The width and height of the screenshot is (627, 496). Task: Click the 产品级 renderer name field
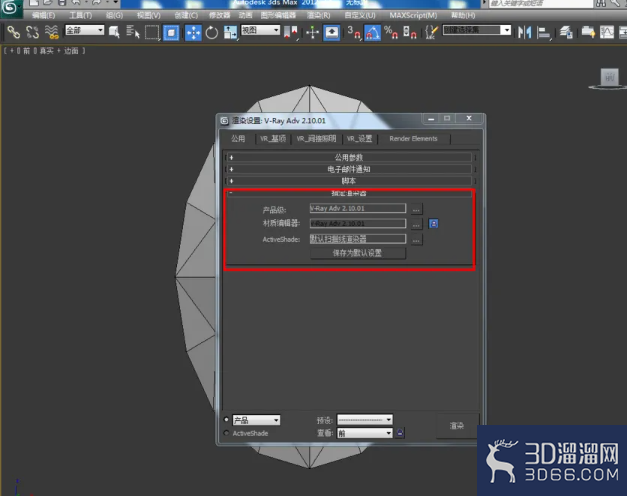click(x=357, y=208)
